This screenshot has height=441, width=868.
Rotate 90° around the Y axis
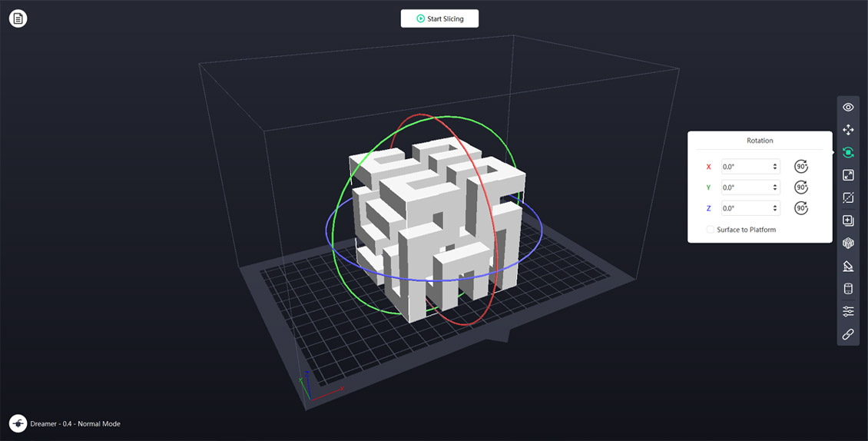click(x=801, y=187)
